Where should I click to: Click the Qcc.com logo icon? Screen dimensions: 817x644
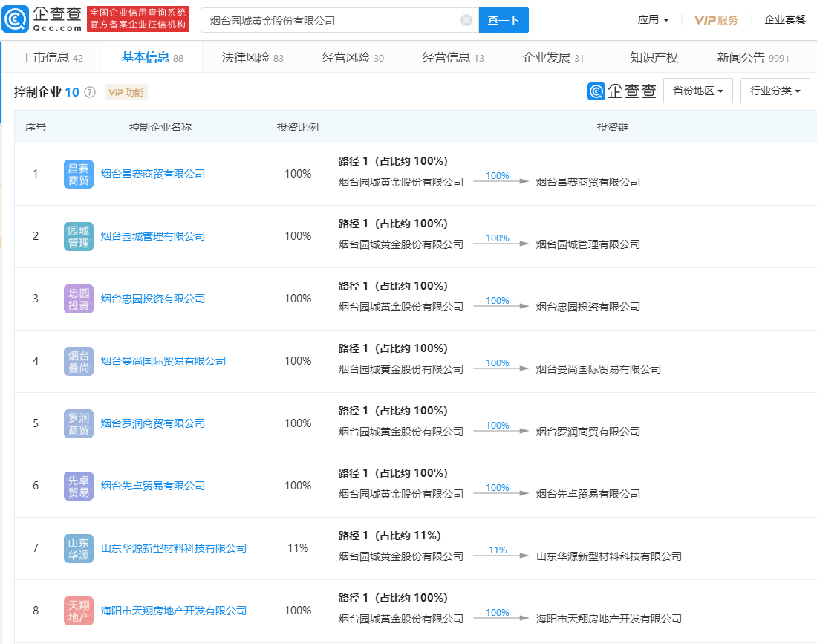[16, 19]
